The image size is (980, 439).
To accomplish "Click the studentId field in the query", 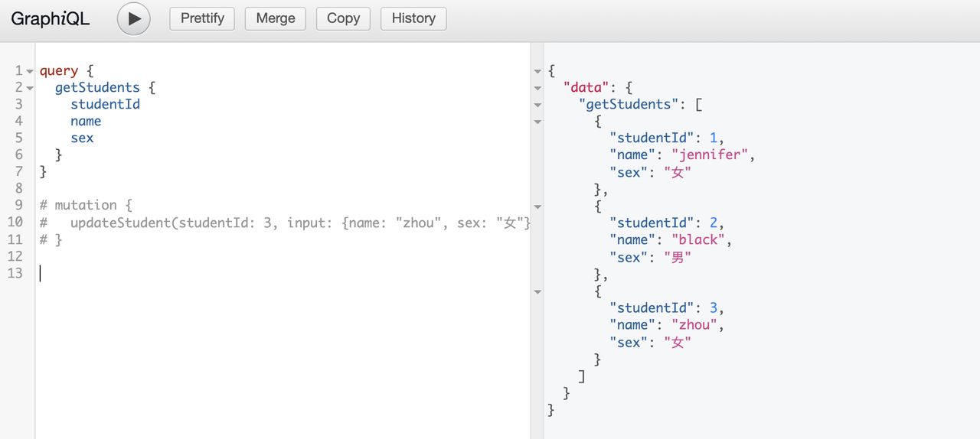I will (105, 104).
